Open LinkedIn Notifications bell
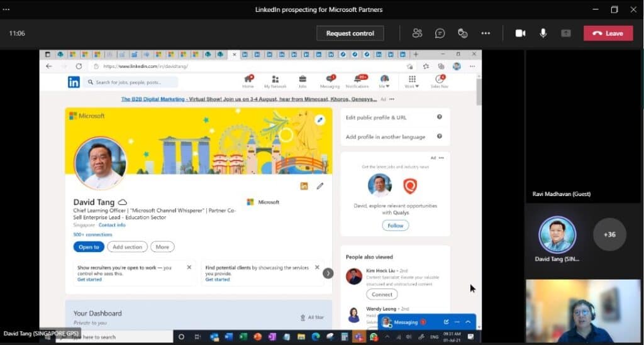644x345 pixels. (357, 81)
